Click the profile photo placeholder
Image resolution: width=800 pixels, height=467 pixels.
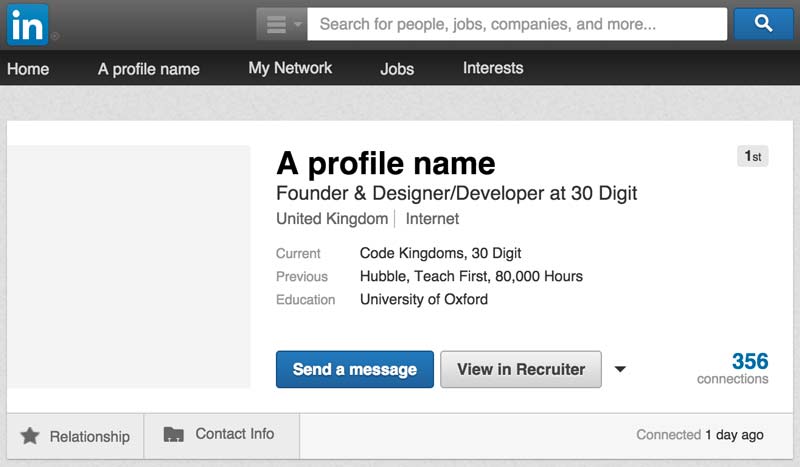pos(129,266)
